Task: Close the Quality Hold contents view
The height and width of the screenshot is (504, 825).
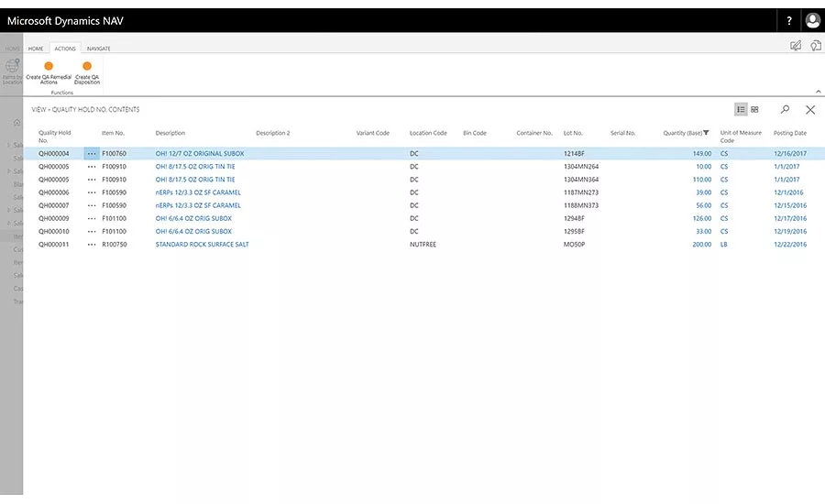Action: click(810, 109)
